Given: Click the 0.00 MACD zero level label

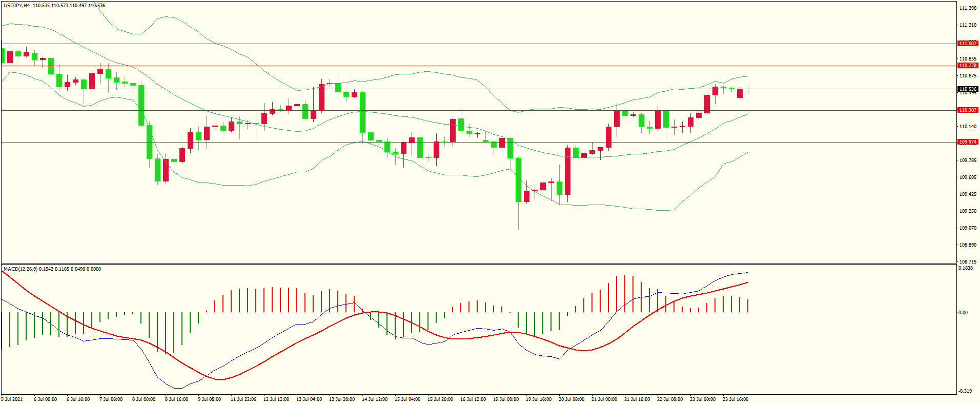Looking at the screenshot, I should (x=963, y=313).
